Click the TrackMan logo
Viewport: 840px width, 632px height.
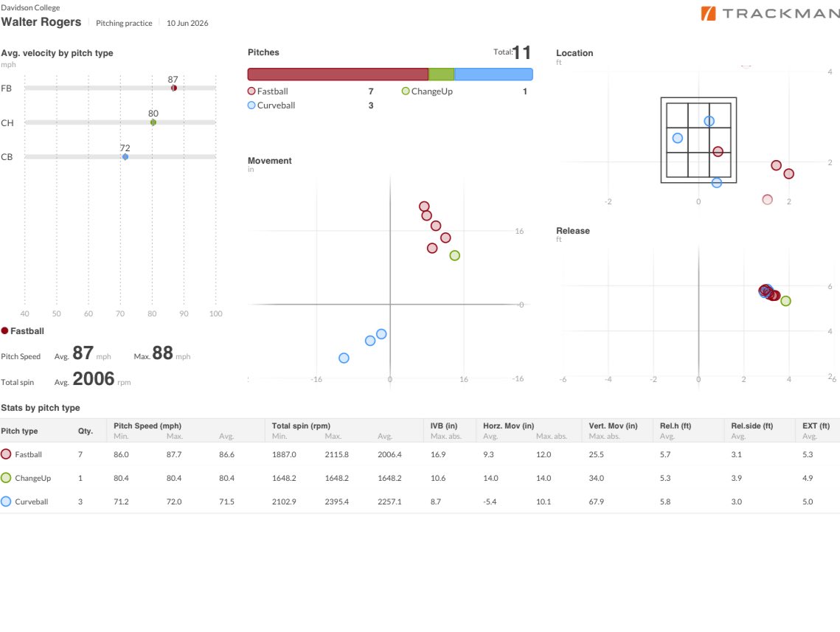coord(771,13)
